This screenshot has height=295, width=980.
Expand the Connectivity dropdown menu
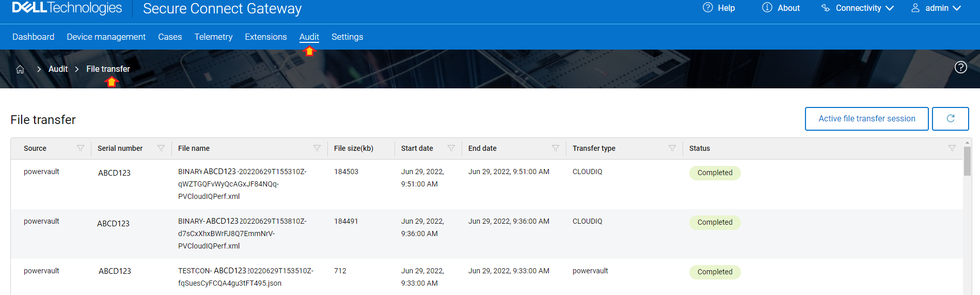pos(858,8)
